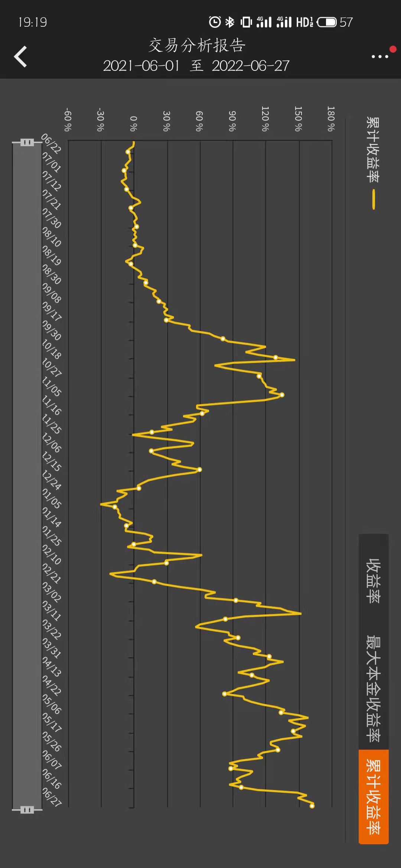Open the three-dots more menu
The width and height of the screenshot is (401, 868).
(x=380, y=57)
